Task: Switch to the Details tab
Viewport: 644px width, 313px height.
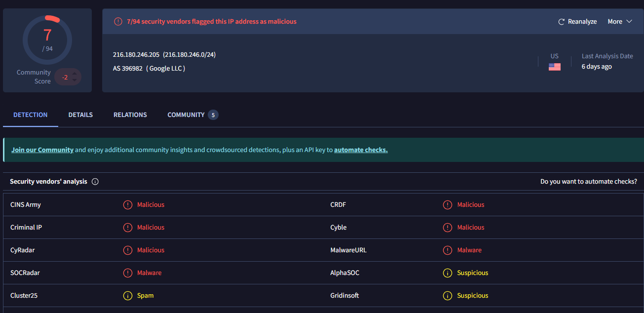Action: pyautogui.click(x=80, y=115)
